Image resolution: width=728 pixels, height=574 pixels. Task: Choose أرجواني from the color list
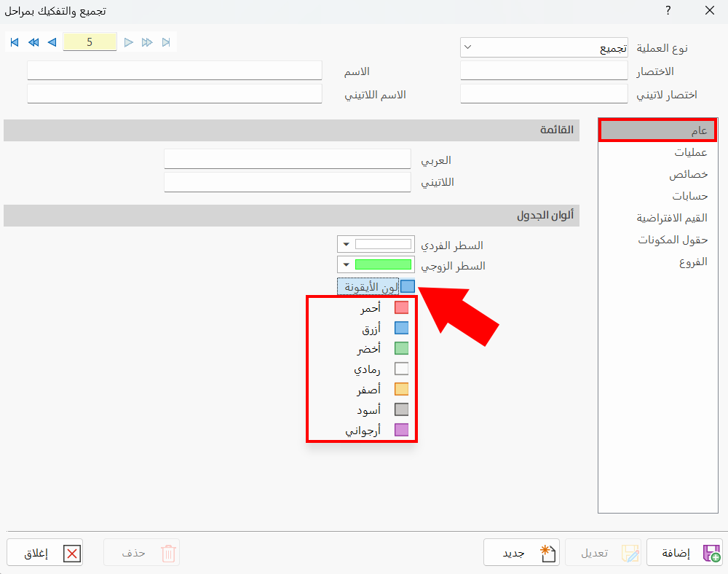tap(362, 430)
